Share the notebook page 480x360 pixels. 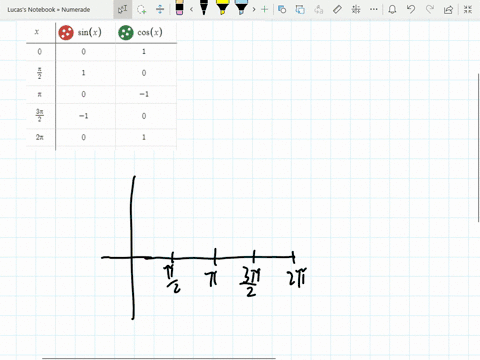click(x=449, y=9)
